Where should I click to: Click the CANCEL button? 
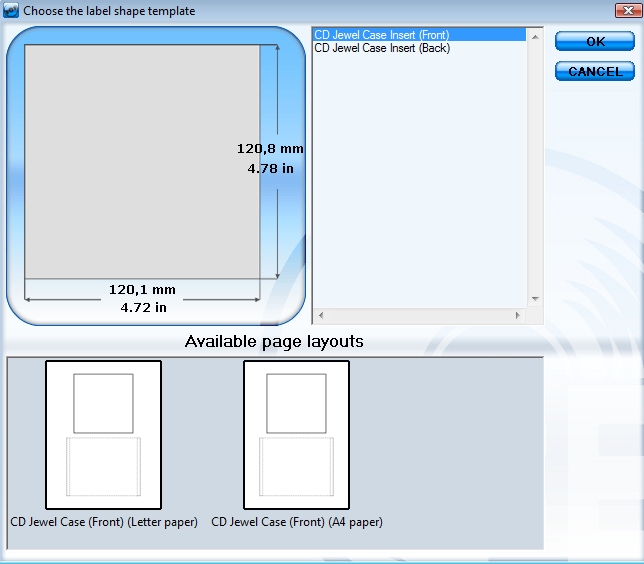pyautogui.click(x=595, y=71)
